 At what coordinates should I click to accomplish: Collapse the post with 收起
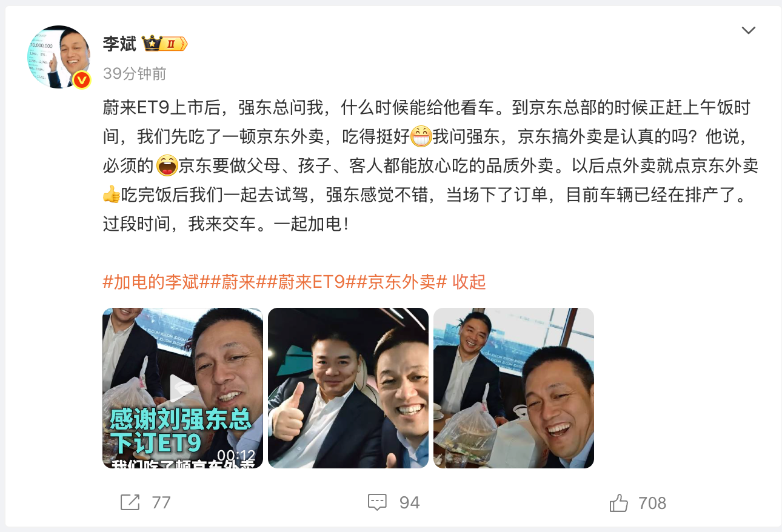469,282
